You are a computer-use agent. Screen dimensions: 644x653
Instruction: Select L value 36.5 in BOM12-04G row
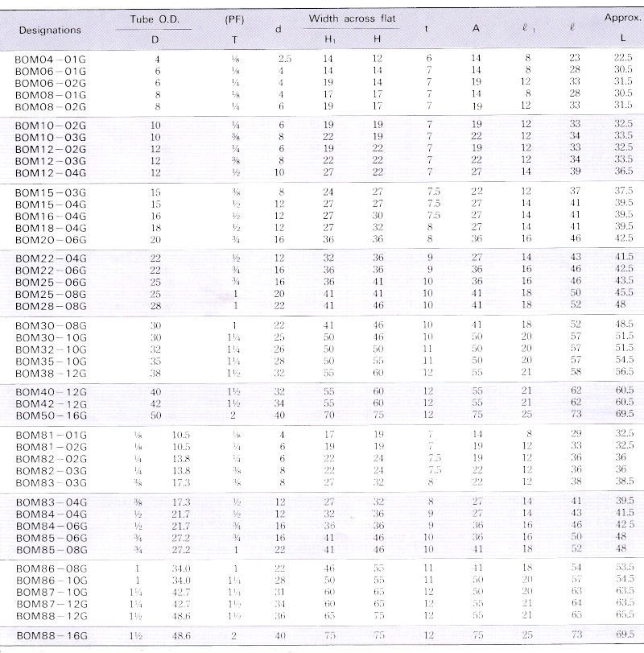click(624, 171)
